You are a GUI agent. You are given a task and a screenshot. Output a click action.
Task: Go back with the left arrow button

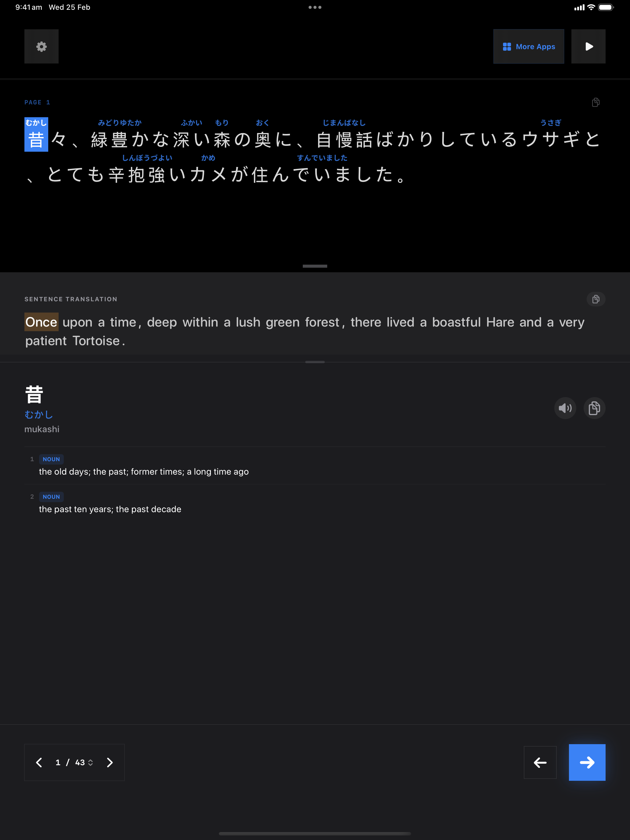click(x=540, y=762)
